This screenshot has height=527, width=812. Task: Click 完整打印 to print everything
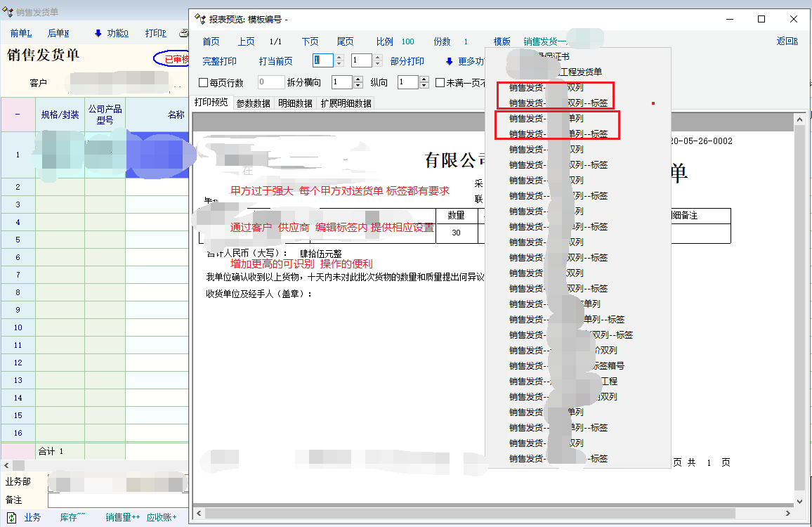pos(219,61)
